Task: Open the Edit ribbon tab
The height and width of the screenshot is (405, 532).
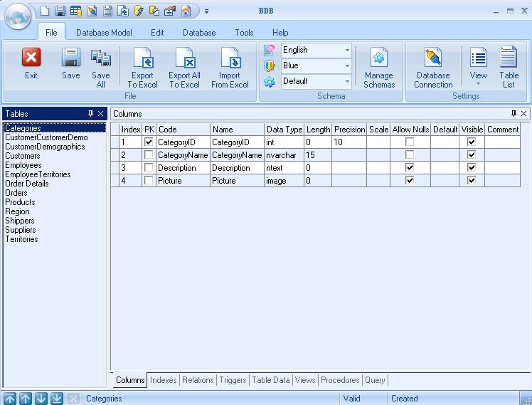Action: tap(157, 33)
